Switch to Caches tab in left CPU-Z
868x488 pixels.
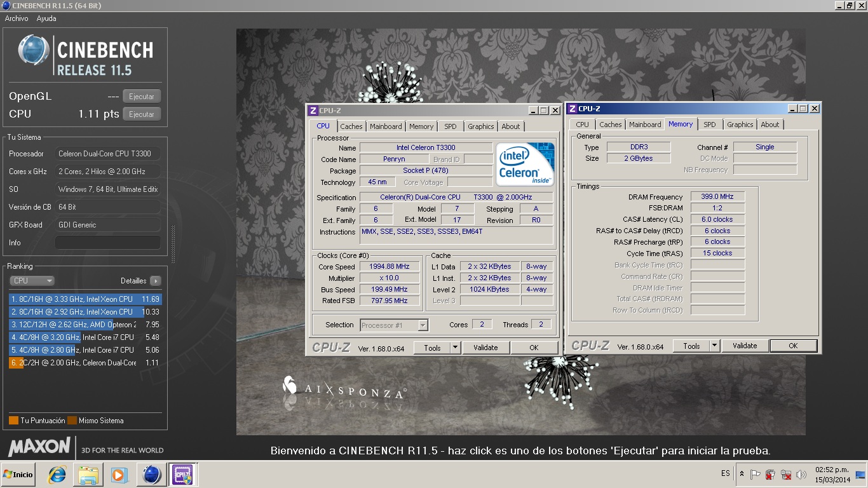[x=351, y=126]
